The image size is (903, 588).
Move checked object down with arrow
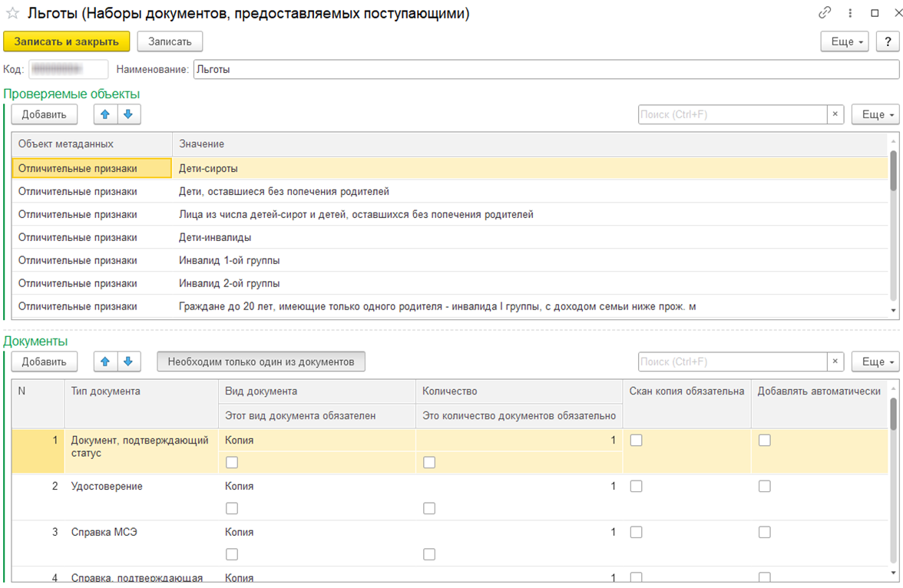pyautogui.click(x=128, y=114)
